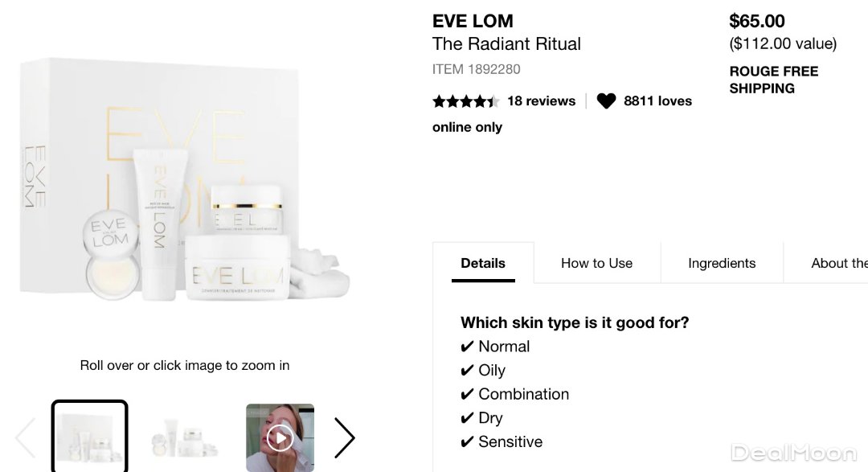Select the second product contents thumbnail
This screenshot has height=472, width=868.
tap(185, 437)
